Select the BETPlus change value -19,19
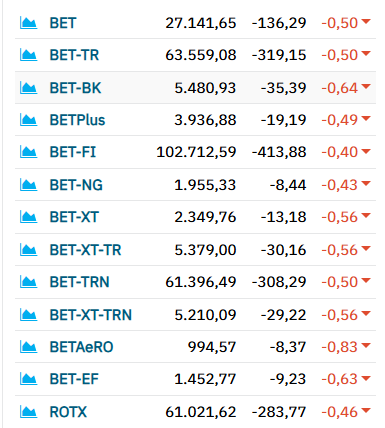This screenshot has width=385, height=428. point(283,120)
